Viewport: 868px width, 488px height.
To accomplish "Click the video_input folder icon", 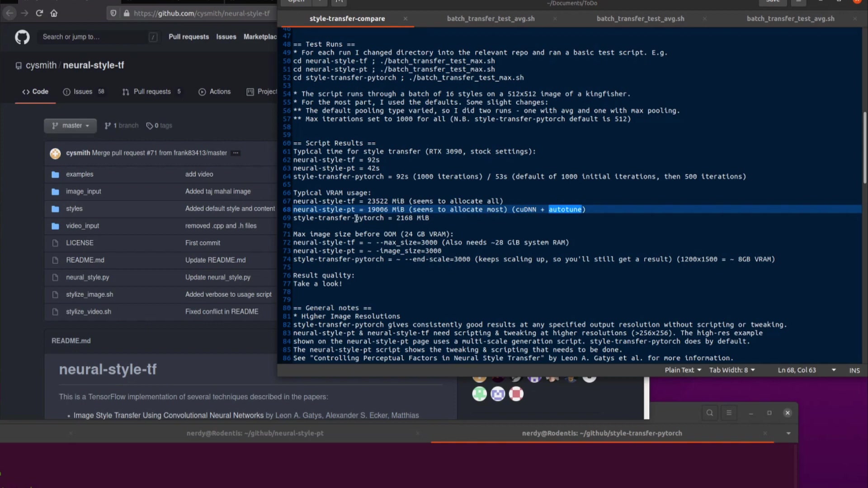I will point(55,226).
